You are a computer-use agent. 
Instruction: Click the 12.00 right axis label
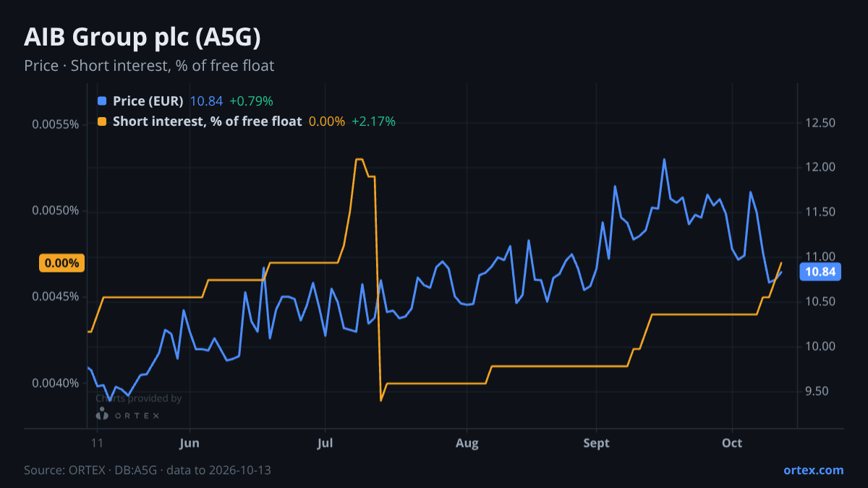pyautogui.click(x=820, y=168)
